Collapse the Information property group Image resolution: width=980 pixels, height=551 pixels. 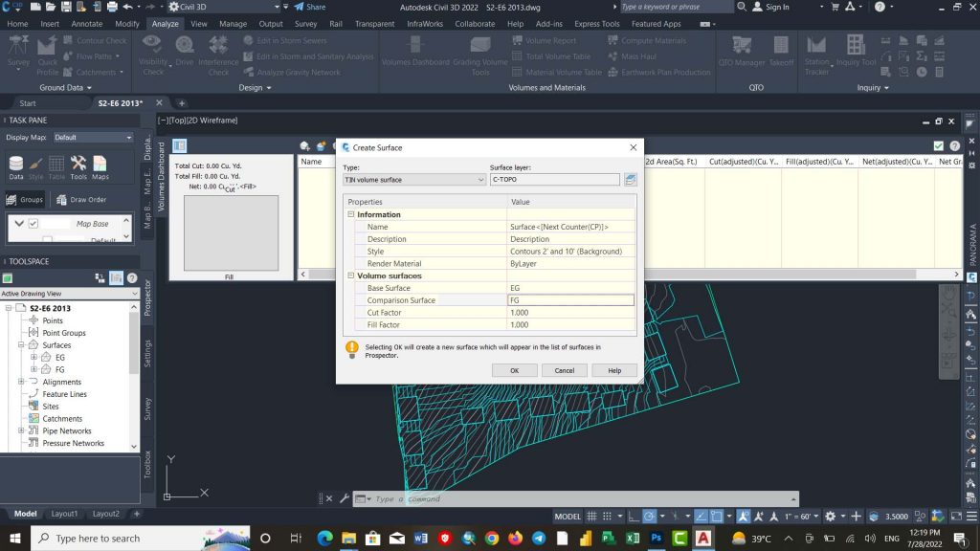click(350, 214)
